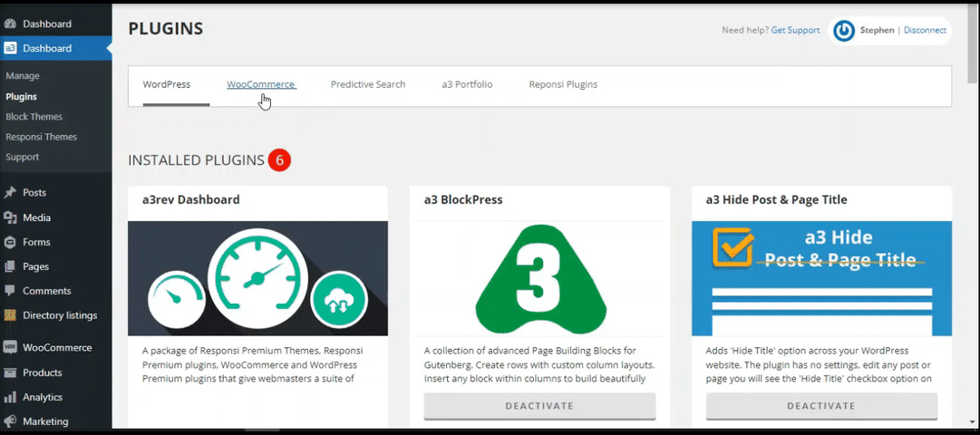Open the Marketing menu label
Image resolution: width=980 pixels, height=435 pixels.
click(45, 421)
